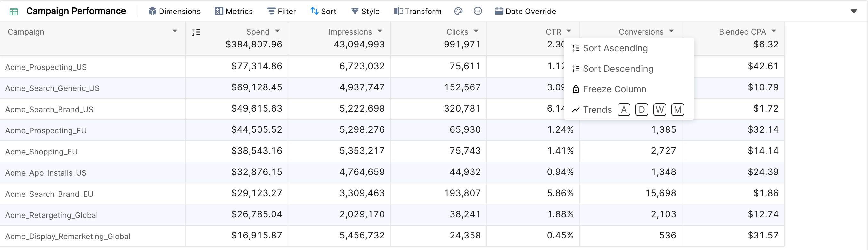Select the Acme_Shopping_EU campaign
Viewport: 868px width, 250px height.
41,152
